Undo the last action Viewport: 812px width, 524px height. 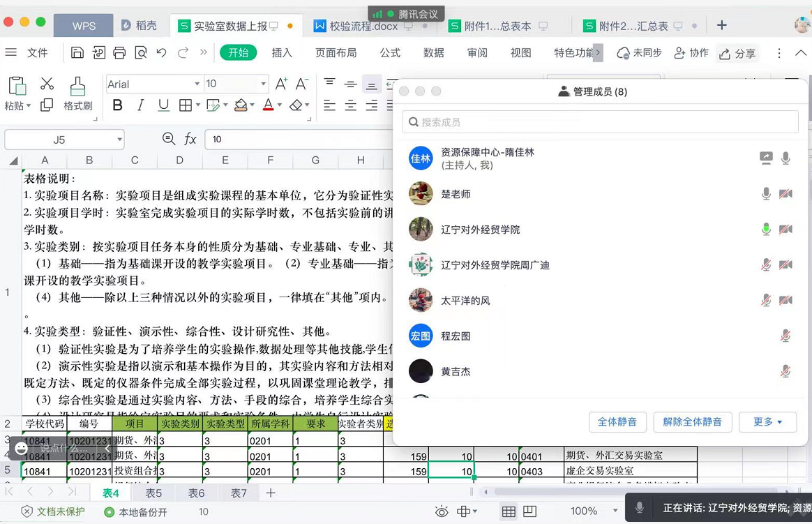pos(162,53)
